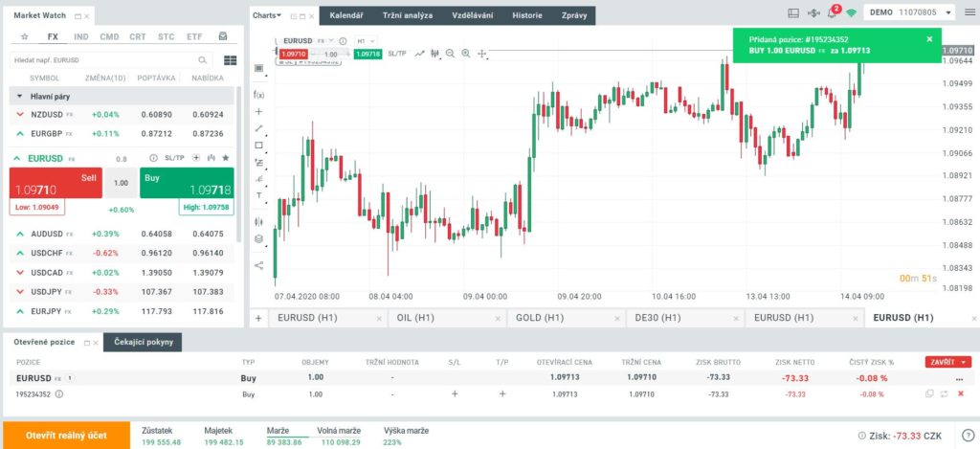980x449 pixels.
Task: Click the plus box icon in EURUSD row
Action: (196, 158)
